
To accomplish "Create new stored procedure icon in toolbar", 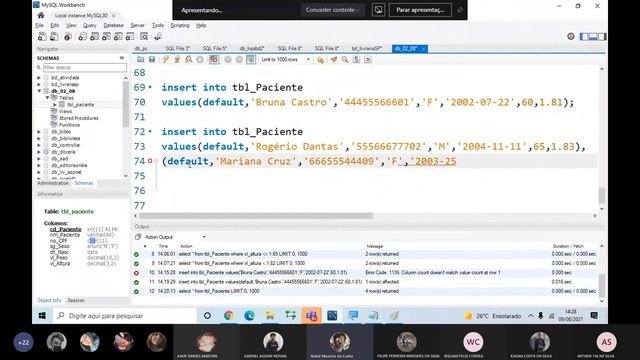I will 118,37.
